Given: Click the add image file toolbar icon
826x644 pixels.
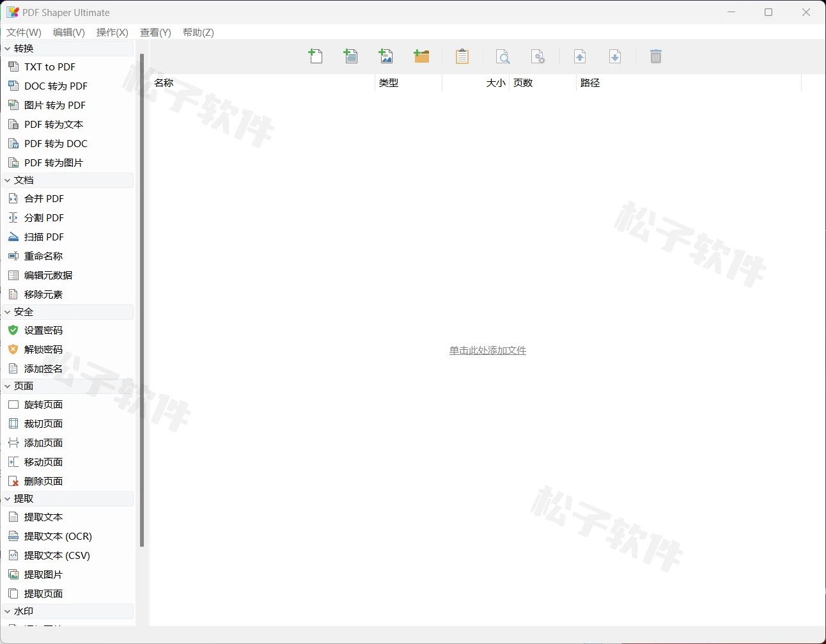Looking at the screenshot, I should [x=386, y=56].
